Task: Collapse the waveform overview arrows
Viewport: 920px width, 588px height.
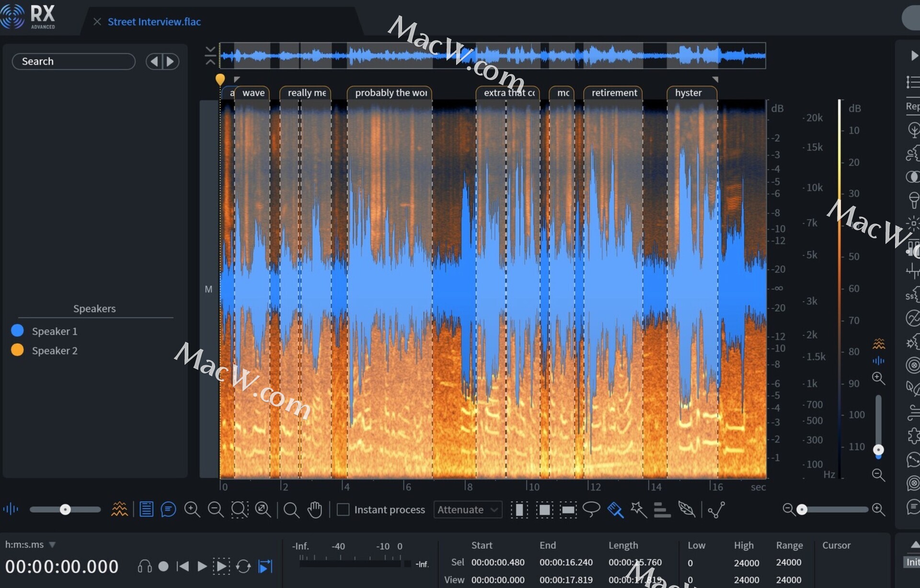Action: click(x=210, y=56)
